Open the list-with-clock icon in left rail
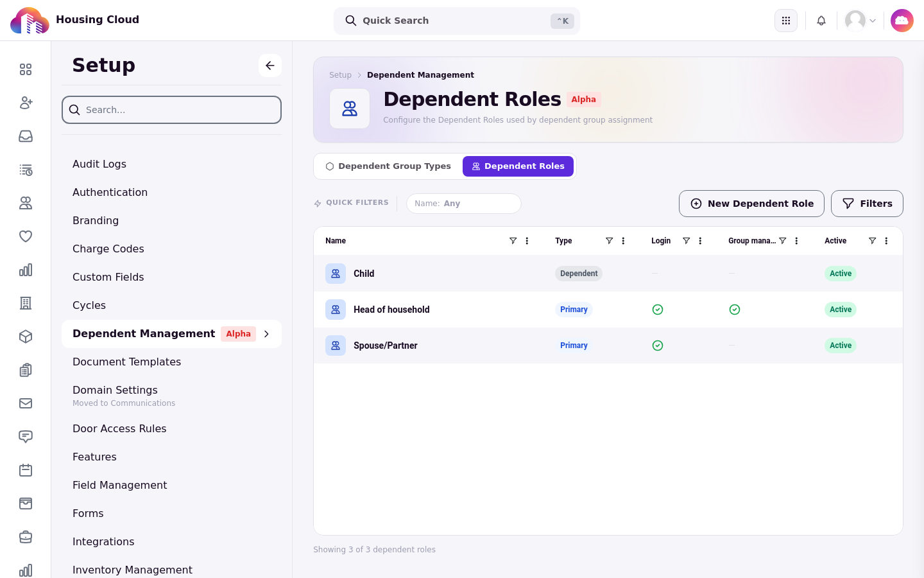The width and height of the screenshot is (924, 578). point(26,170)
